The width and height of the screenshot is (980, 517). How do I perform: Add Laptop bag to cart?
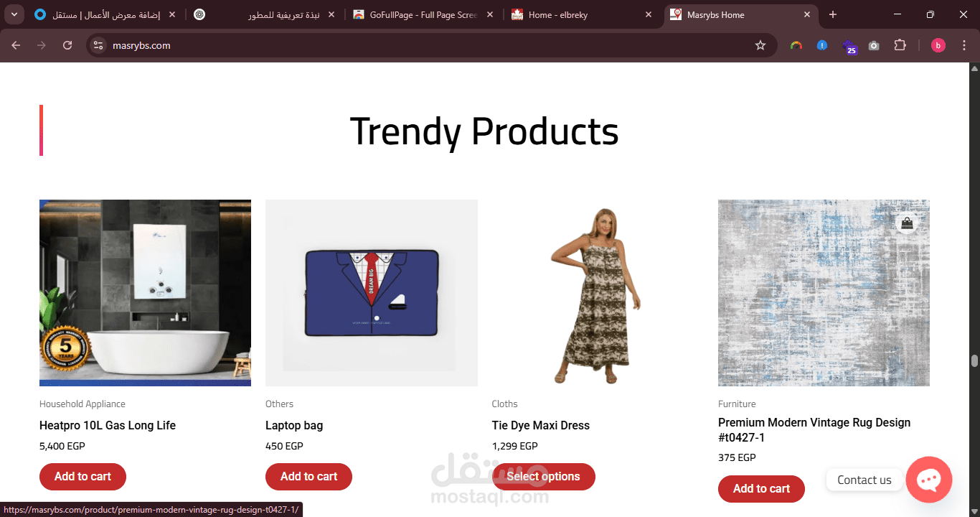(308, 477)
